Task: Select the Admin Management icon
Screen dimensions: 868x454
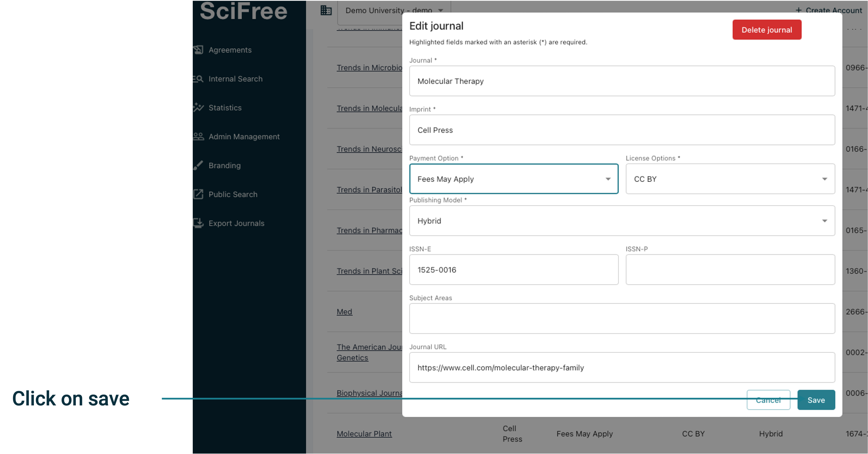Action: click(199, 136)
